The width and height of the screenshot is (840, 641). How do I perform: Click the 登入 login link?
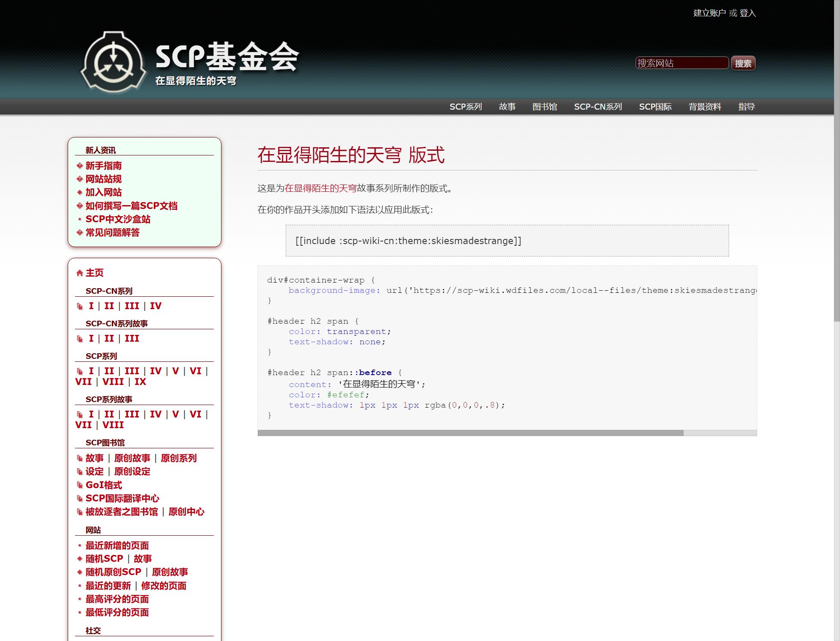pos(747,13)
